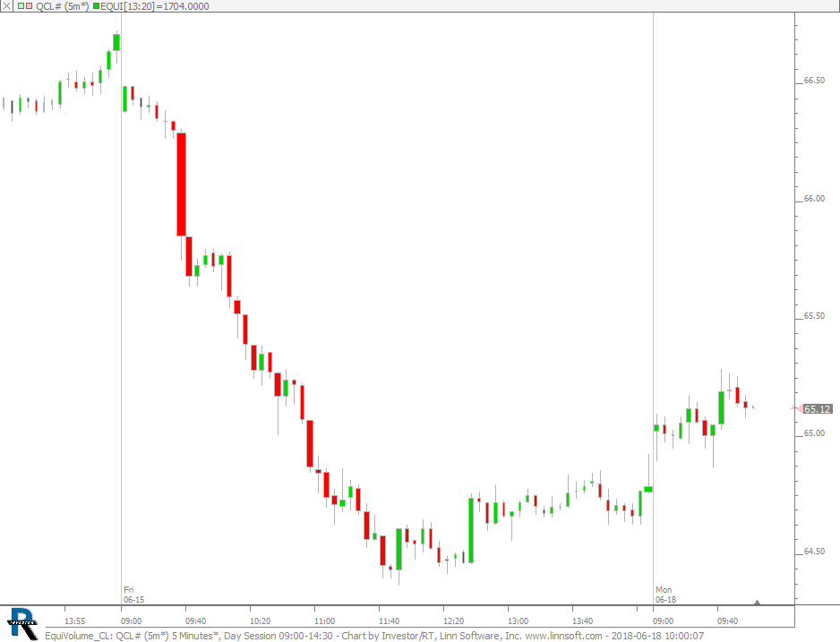Click the large red candle near 09:40 Friday
Image resolution: width=840 pixels, height=642 pixels.
(182, 184)
